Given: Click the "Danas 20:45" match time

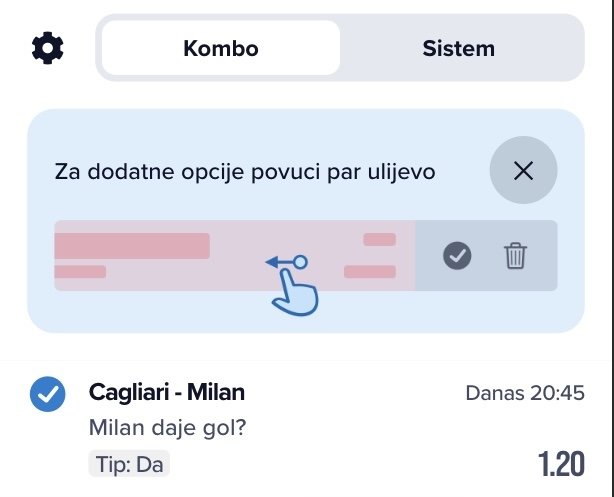Looking at the screenshot, I should click(x=525, y=394).
